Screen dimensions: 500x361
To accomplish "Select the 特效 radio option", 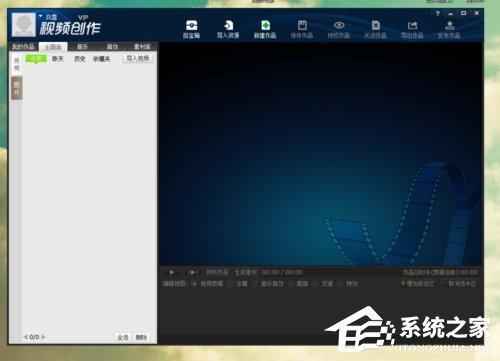I will pyautogui.click(x=348, y=284).
